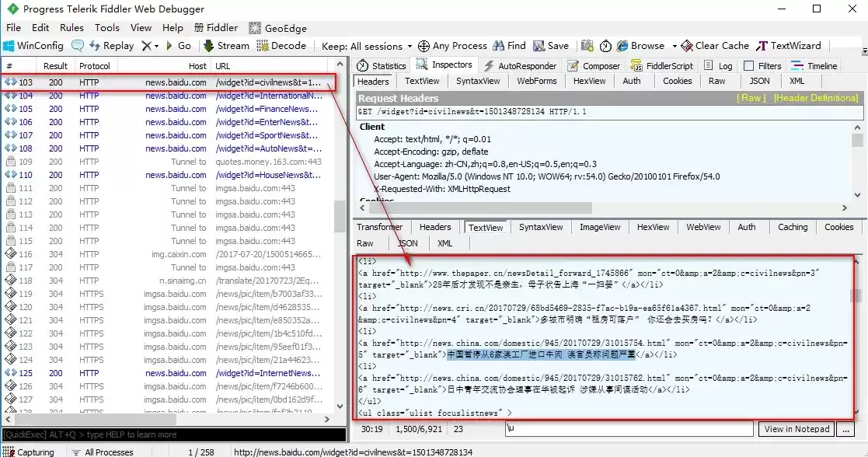Open the AutoResponder tab
Screen dimensions: 868x457
[x=521, y=66]
